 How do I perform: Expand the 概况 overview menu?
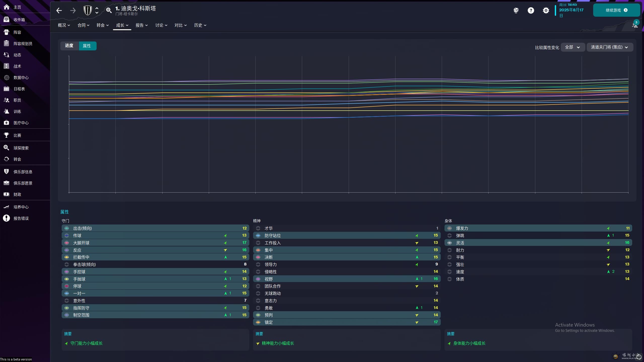[x=64, y=25]
